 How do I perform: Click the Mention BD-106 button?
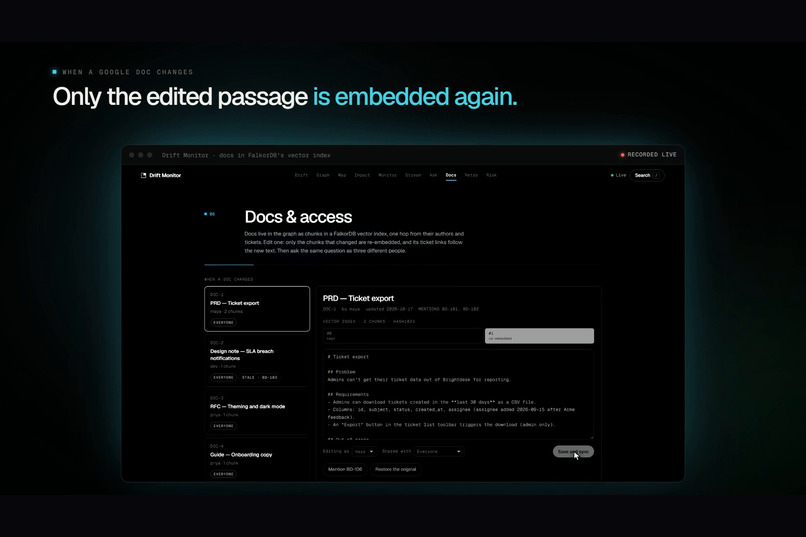point(345,469)
